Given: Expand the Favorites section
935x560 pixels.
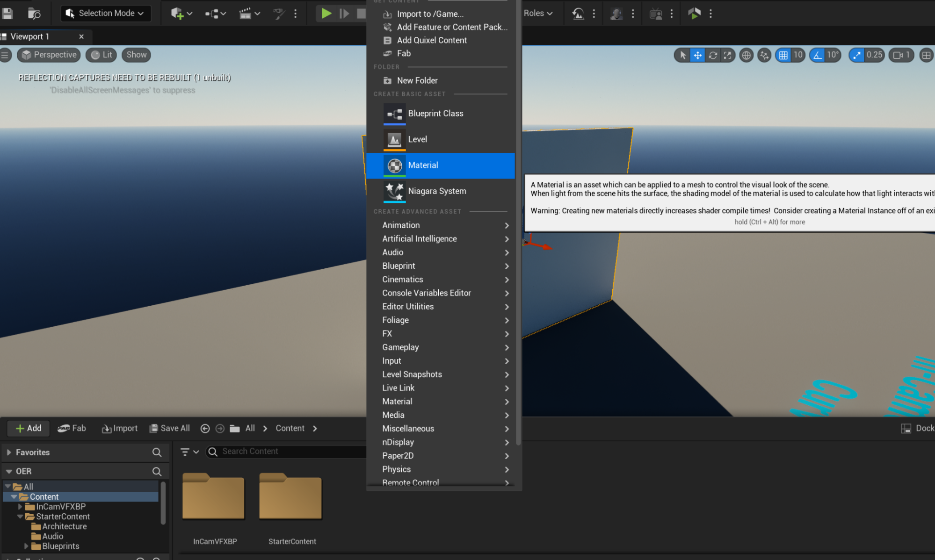Looking at the screenshot, I should 9,452.
